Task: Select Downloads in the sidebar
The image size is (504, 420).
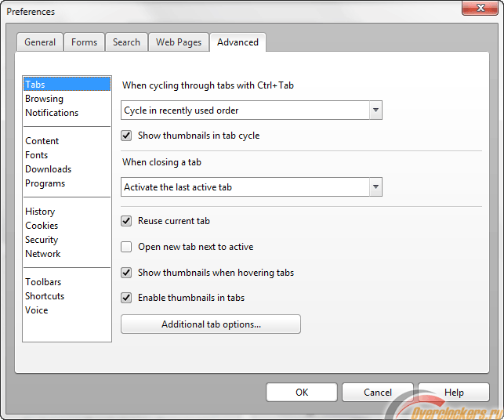Action: [x=67, y=169]
